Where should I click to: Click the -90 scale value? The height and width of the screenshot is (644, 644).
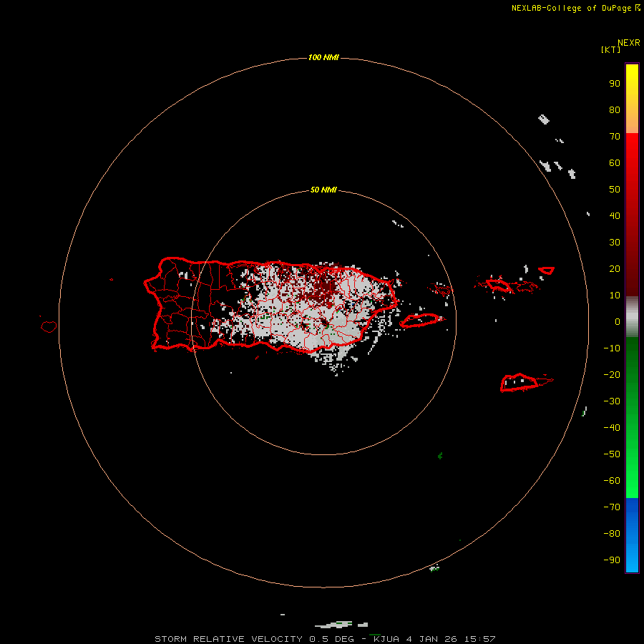coord(612,560)
